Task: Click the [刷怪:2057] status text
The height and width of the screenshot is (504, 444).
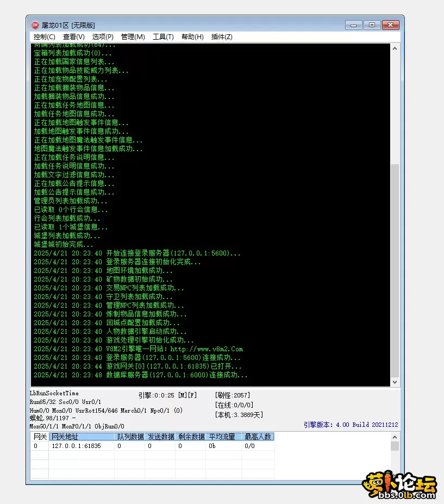Action: click(233, 395)
